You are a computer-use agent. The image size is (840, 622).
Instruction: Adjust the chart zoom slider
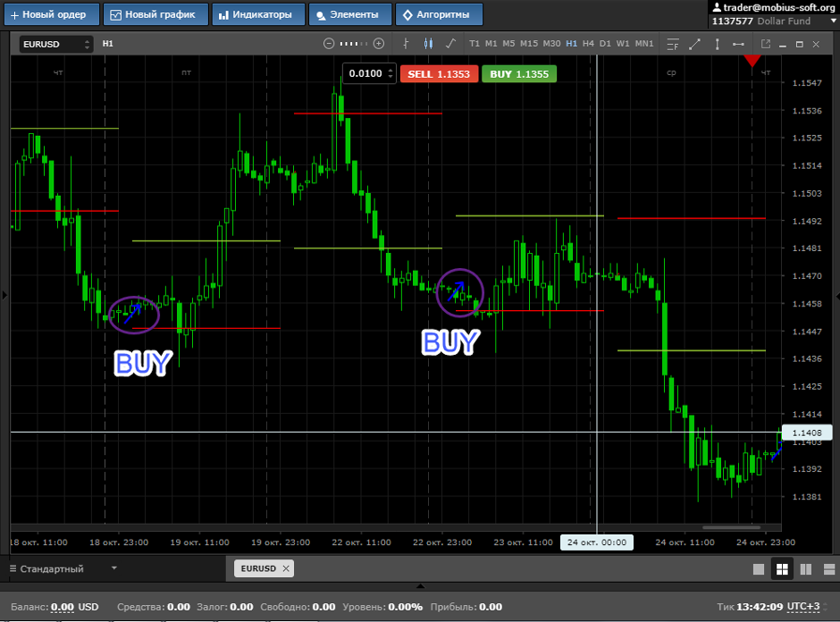[x=354, y=44]
